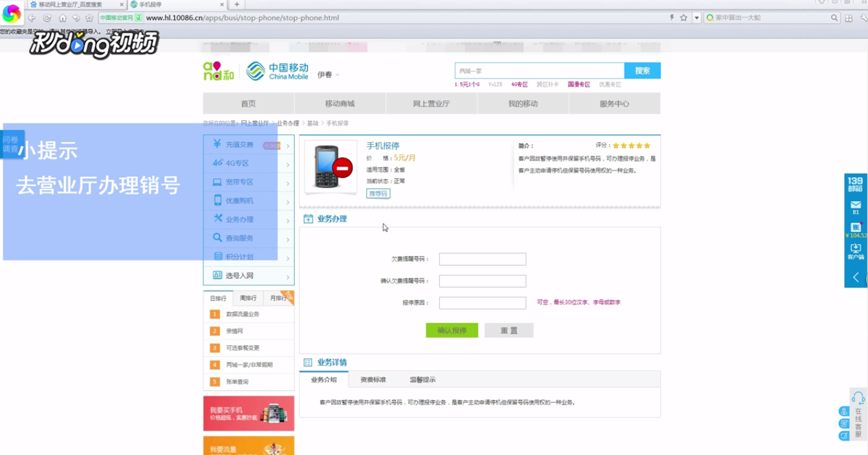868x455 pixels.
Task: Click the China Mobile logo
Action: [x=277, y=71]
